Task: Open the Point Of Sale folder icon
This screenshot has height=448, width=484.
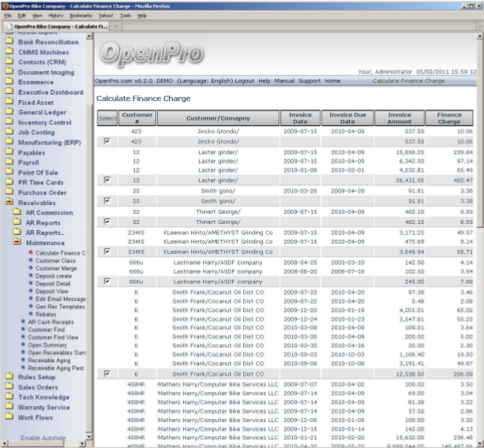Action: [9, 173]
